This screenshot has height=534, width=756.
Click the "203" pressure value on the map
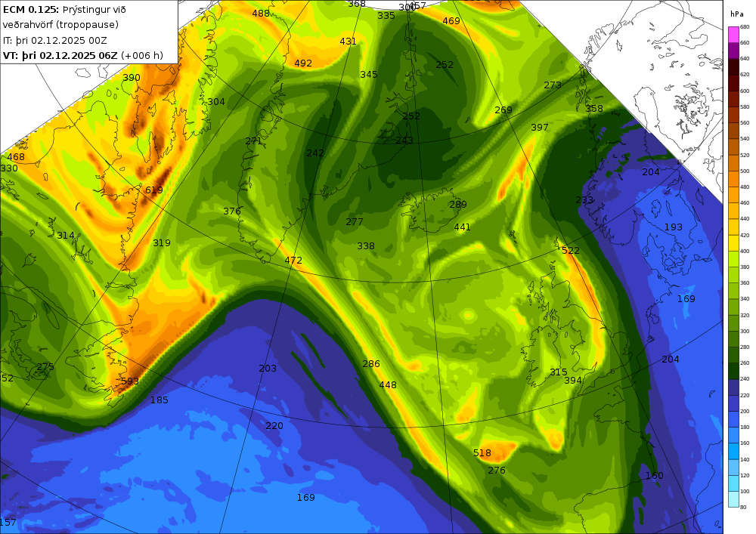point(268,369)
